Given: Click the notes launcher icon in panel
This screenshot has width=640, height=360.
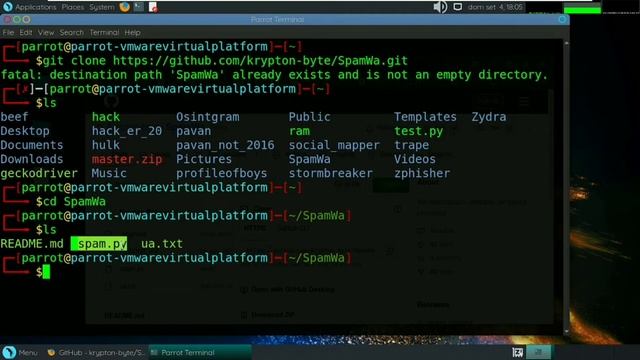Looking at the screenshot, I should tap(153, 7).
